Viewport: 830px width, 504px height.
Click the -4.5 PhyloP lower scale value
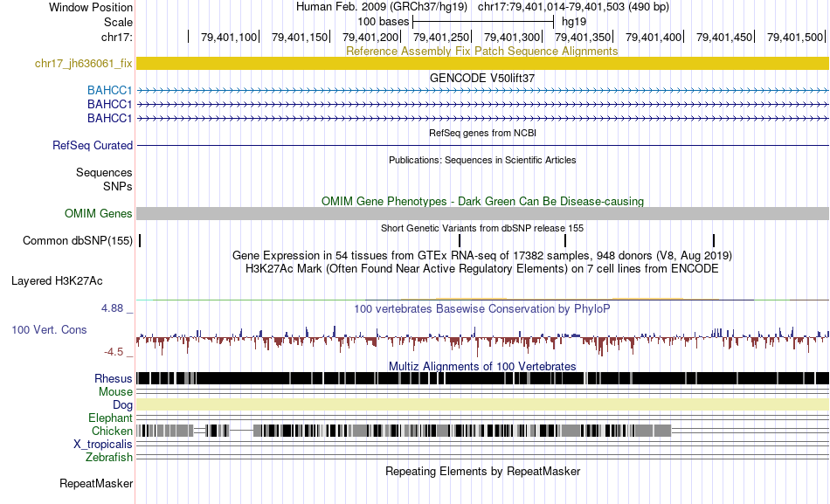[x=114, y=352]
